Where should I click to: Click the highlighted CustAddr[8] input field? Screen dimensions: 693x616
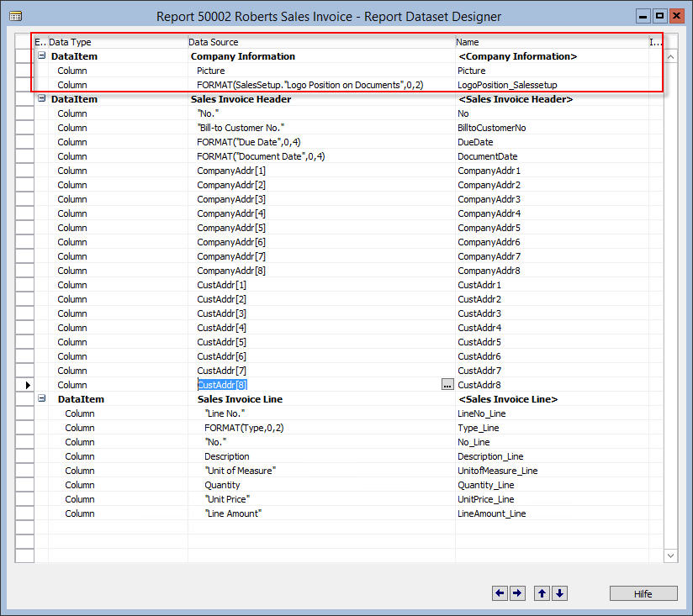(318, 385)
